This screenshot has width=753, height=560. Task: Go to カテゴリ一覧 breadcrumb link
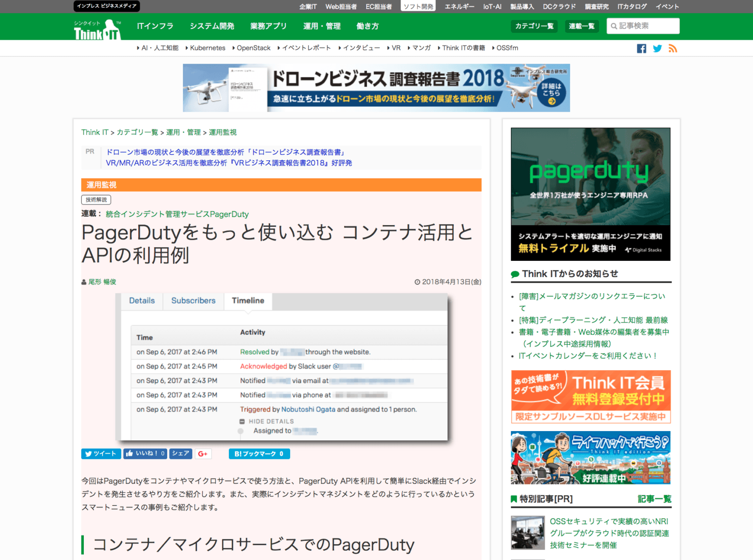137,132
